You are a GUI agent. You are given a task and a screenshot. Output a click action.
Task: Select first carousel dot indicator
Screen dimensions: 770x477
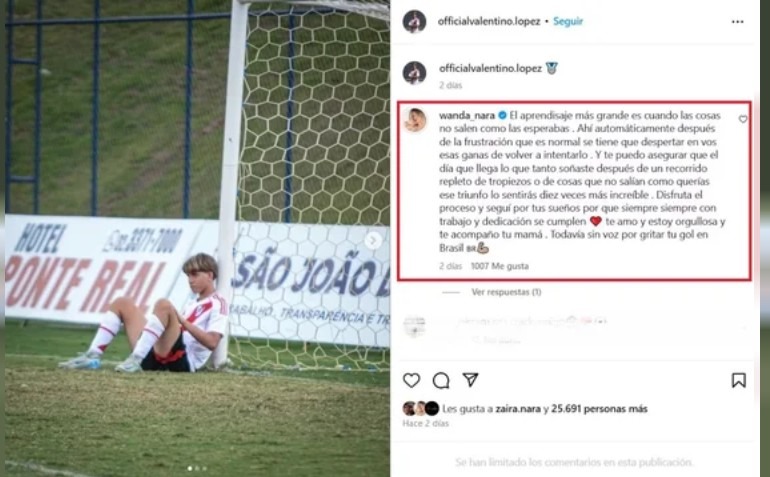190,469
